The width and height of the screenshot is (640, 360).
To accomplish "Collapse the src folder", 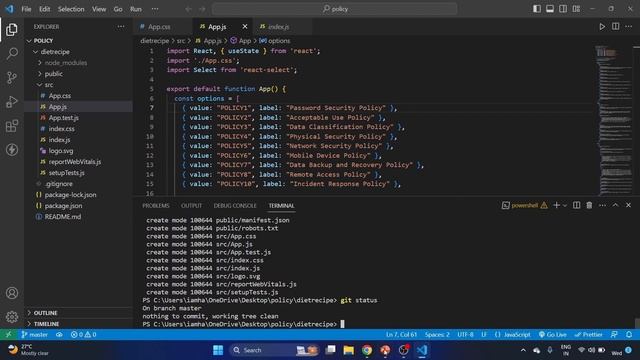I will tap(40, 85).
